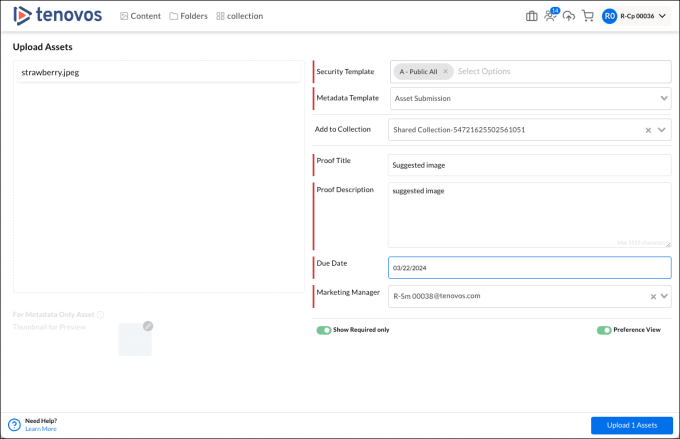Open the shopping cart icon
This screenshot has height=439, width=680.
588,16
